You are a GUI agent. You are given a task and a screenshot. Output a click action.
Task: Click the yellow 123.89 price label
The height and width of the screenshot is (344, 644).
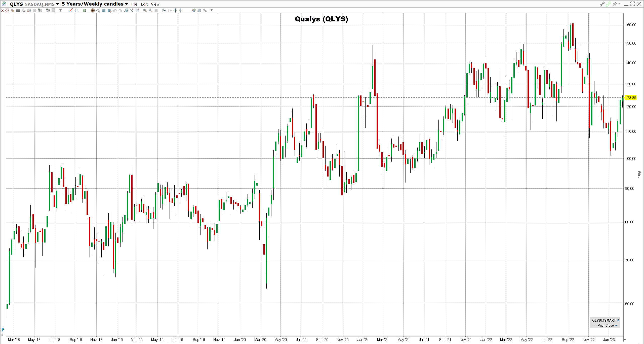pyautogui.click(x=630, y=98)
